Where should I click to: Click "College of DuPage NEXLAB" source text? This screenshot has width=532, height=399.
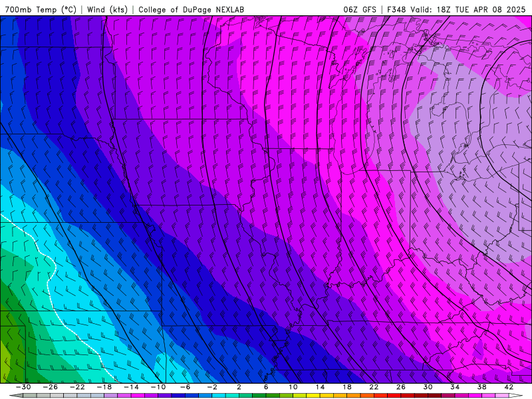pyautogui.click(x=191, y=9)
